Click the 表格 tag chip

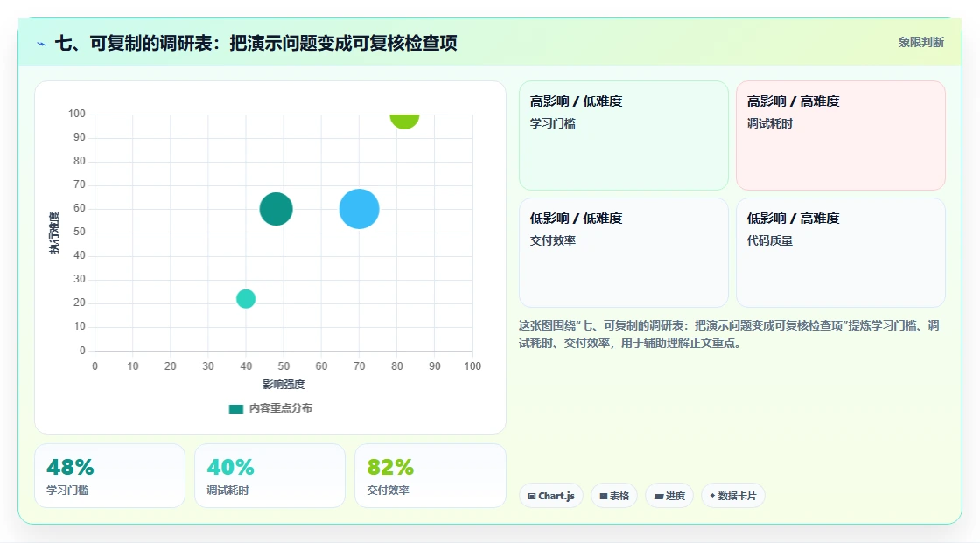coord(614,496)
